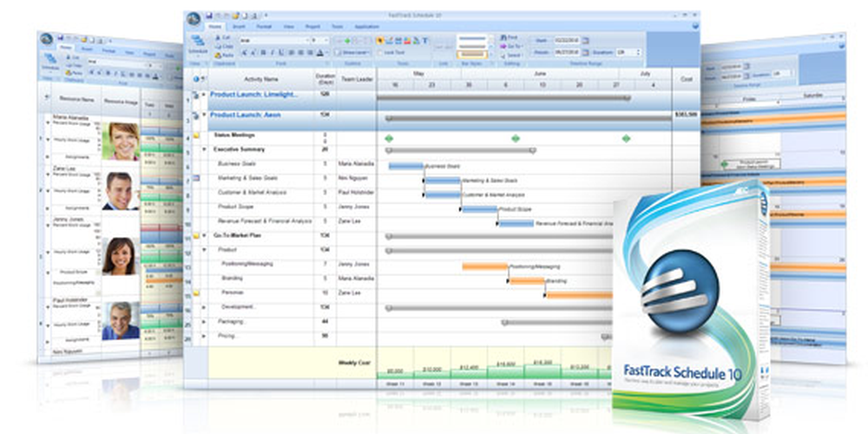Open app orb in left background window
Viewport: 868px width, 434px height.
[x=47, y=38]
